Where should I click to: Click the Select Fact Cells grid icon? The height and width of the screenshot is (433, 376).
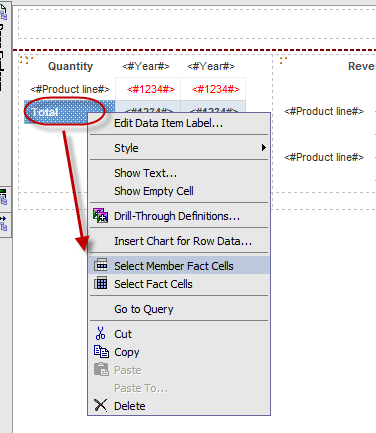click(100, 283)
